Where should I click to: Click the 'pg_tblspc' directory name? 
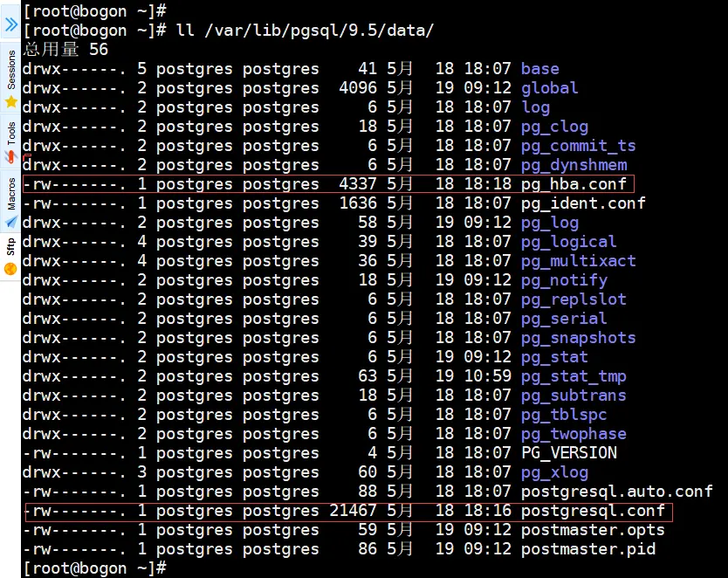coord(564,415)
